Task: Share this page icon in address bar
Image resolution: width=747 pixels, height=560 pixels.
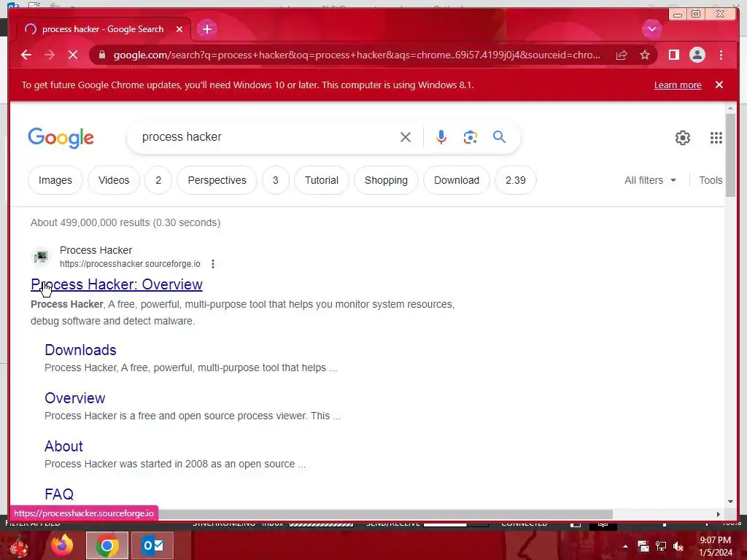Action: pyautogui.click(x=622, y=55)
